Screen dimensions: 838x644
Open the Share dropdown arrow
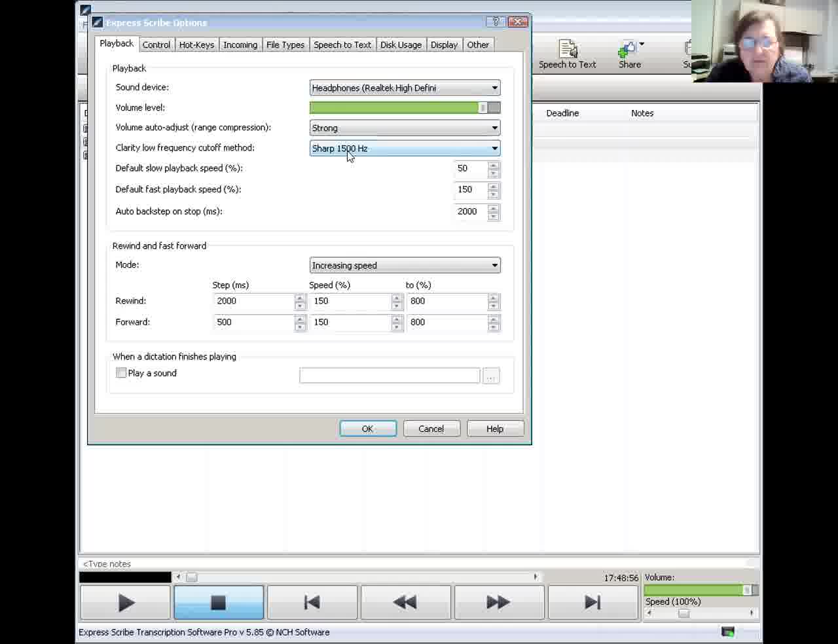(642, 45)
